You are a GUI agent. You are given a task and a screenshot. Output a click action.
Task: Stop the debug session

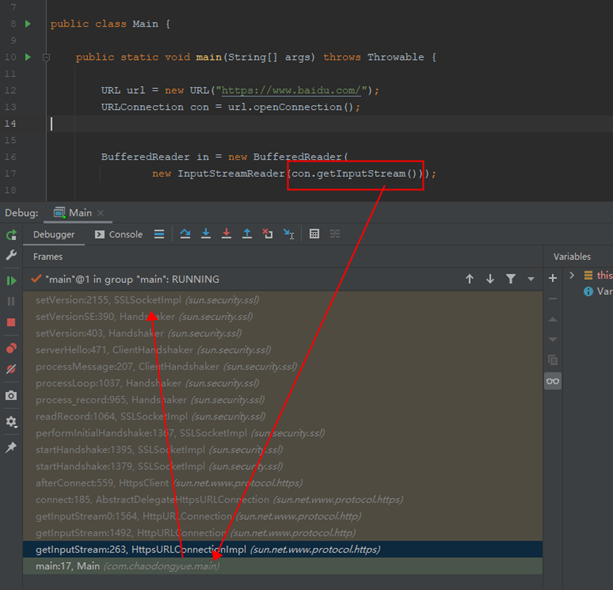click(11, 322)
